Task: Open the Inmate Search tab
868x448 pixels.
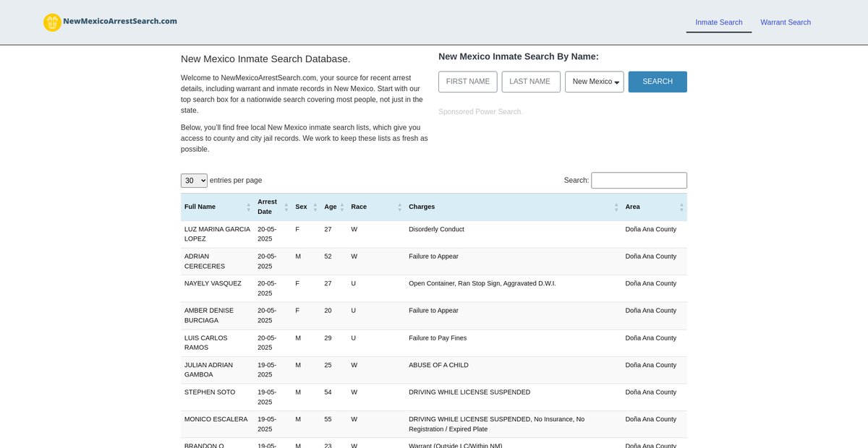Action: tap(718, 22)
